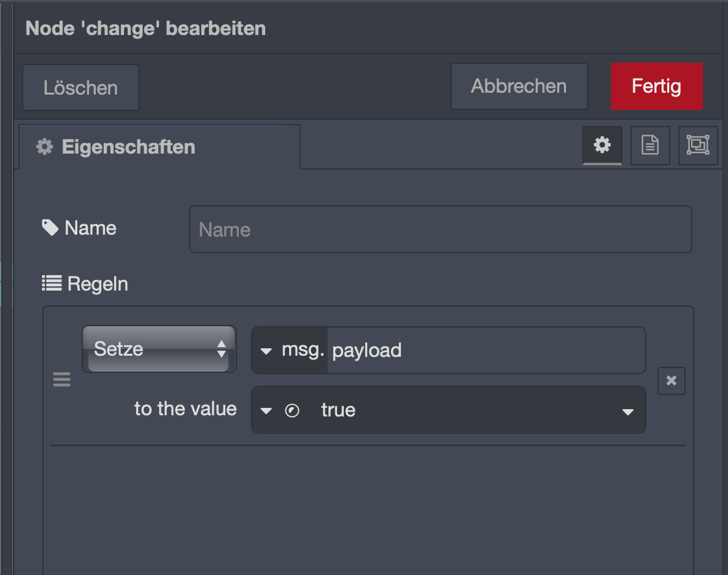Click the Löschen button
Viewport: 728px width, 575px height.
click(x=81, y=87)
